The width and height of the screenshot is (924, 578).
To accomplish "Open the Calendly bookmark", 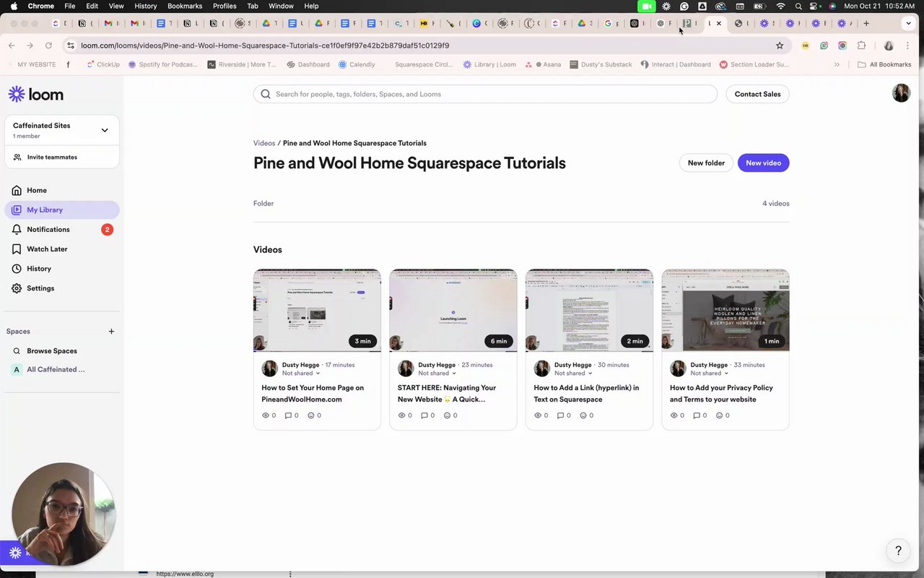I will click(357, 64).
